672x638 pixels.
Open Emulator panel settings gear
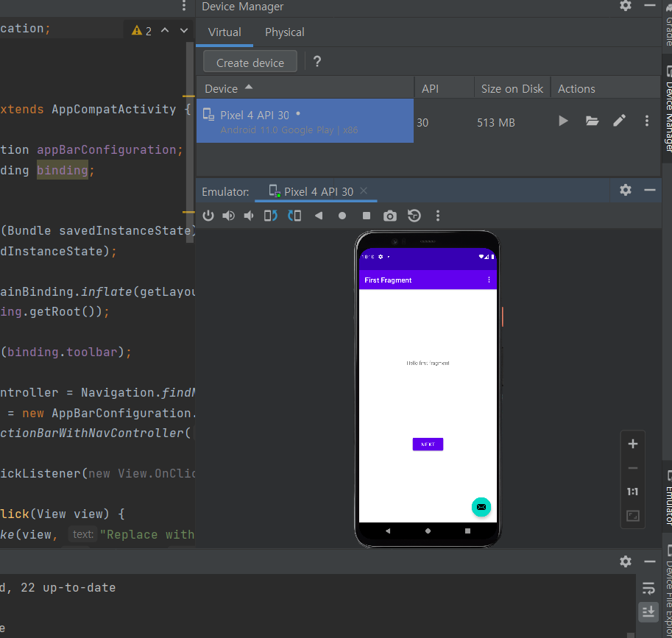(x=626, y=190)
